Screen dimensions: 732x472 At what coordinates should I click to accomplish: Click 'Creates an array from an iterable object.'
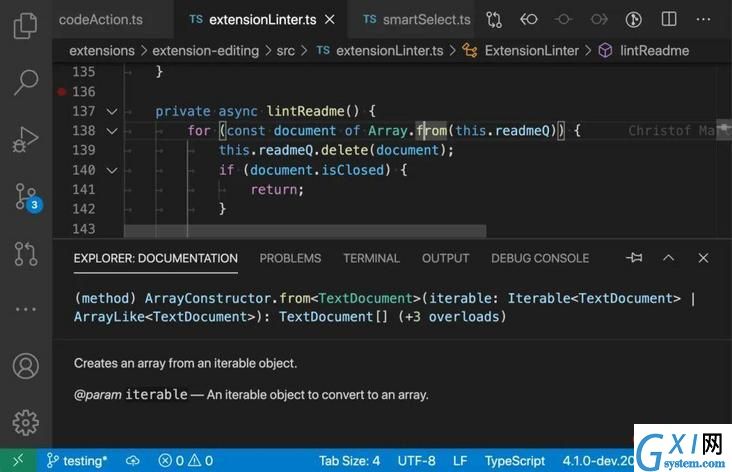coord(185,363)
